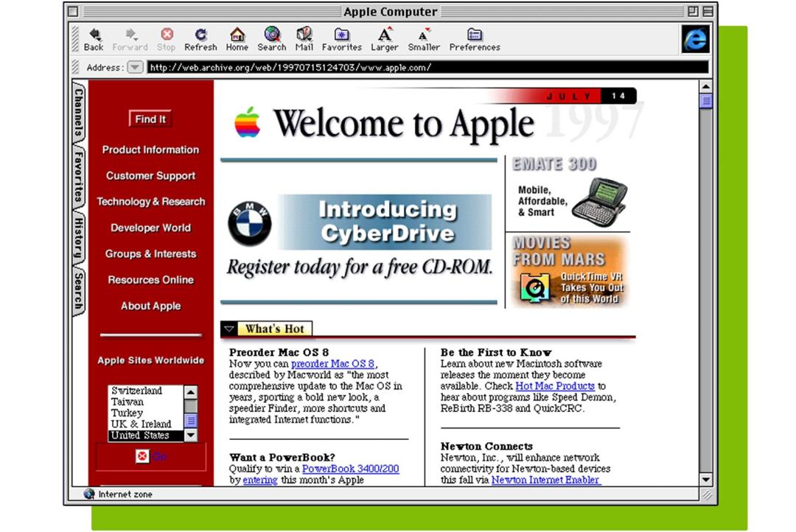Viewport: 796px width, 532px height.
Task: Open Groups & Interests section
Action: coord(151,253)
